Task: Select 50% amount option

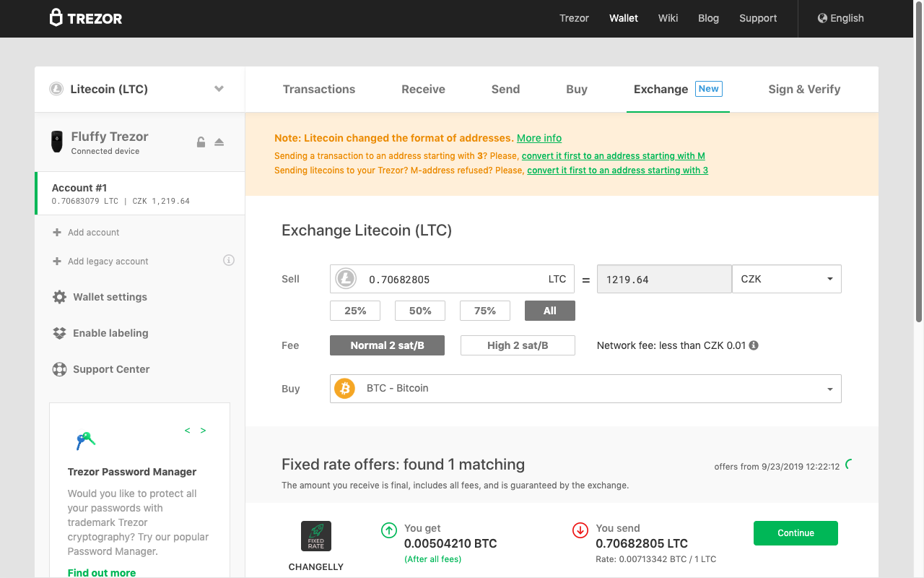Action: 420,311
